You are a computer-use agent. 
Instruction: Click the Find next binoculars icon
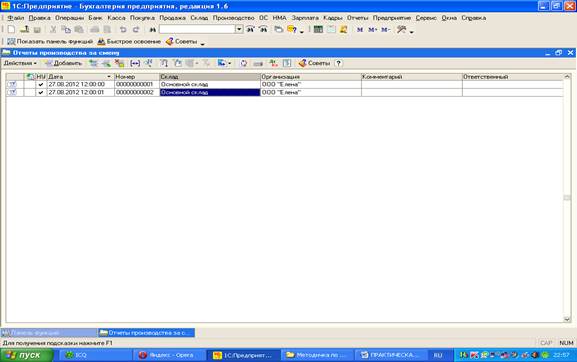click(250, 29)
